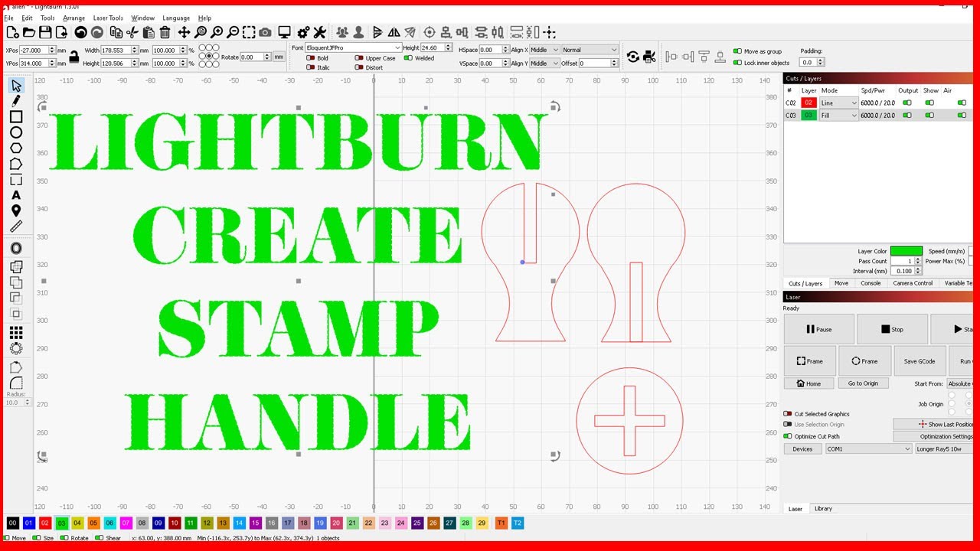980x551 pixels.
Task: Toggle Output for layer C02
Action: [907, 103]
